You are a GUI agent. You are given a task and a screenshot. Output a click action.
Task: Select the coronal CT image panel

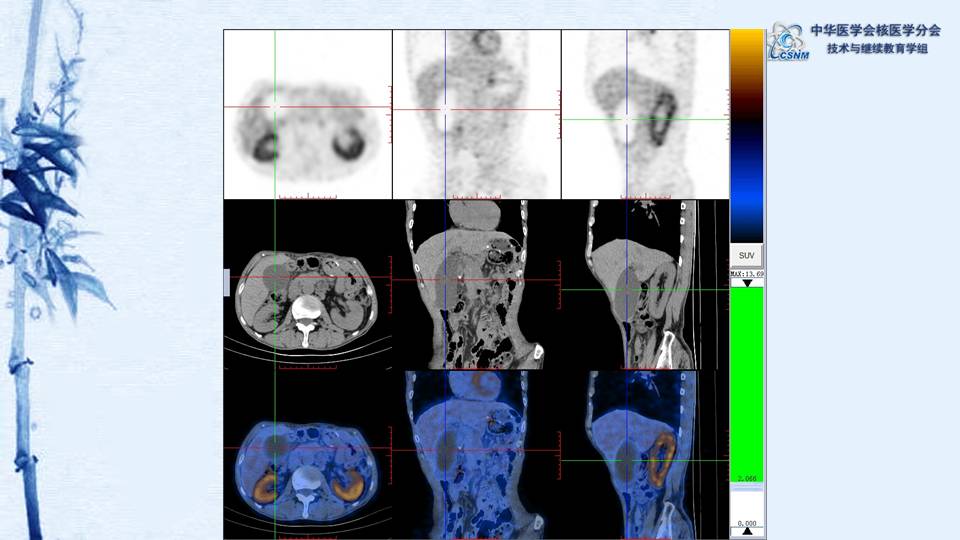(x=476, y=285)
